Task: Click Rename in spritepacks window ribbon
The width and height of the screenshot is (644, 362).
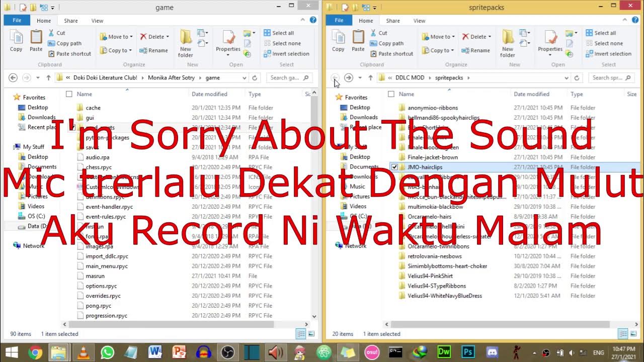Action: point(475,50)
